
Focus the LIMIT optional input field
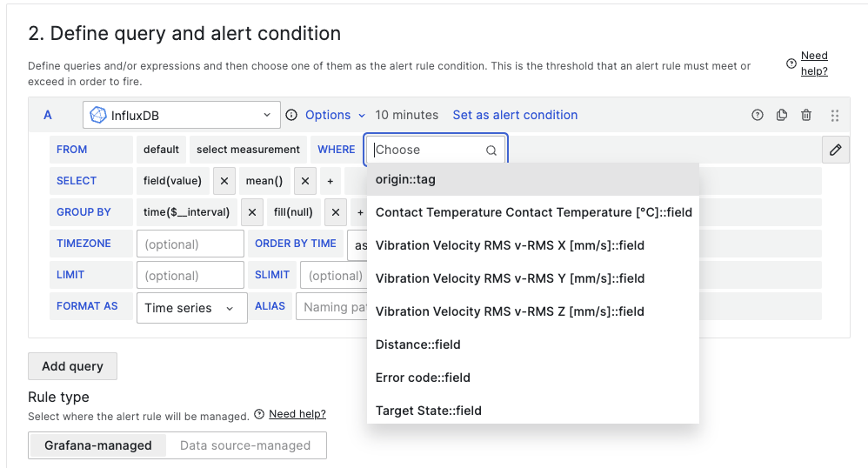pos(190,276)
